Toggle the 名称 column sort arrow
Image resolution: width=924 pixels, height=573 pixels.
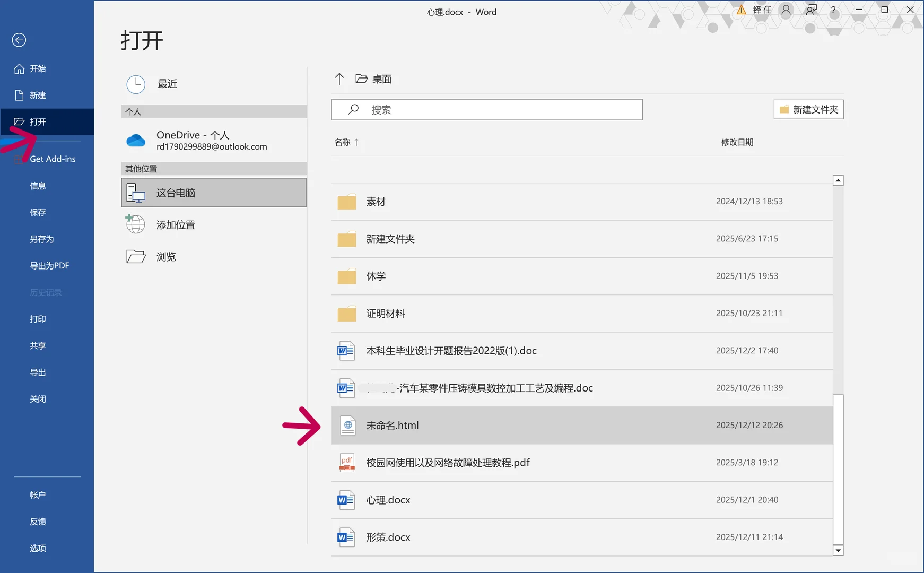click(x=358, y=142)
